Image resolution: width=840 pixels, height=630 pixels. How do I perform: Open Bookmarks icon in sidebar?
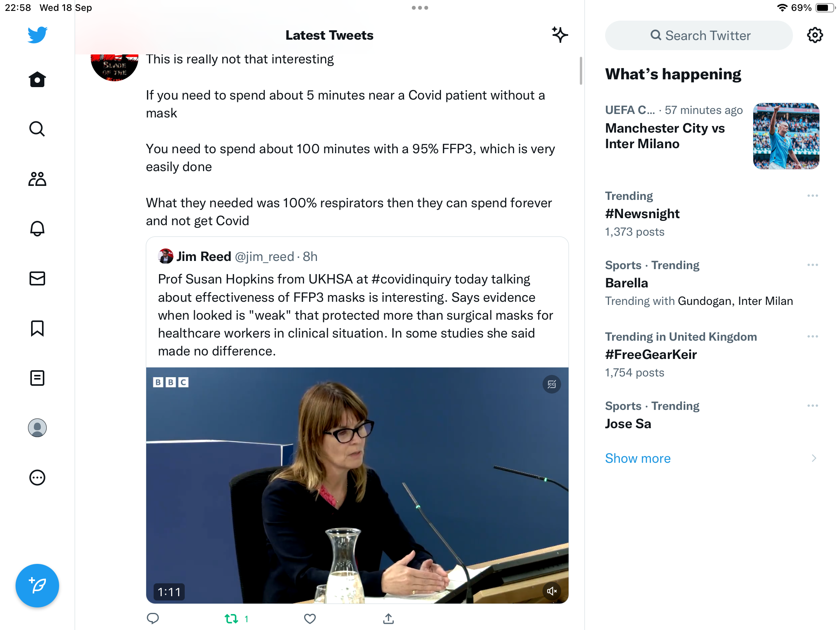tap(37, 328)
